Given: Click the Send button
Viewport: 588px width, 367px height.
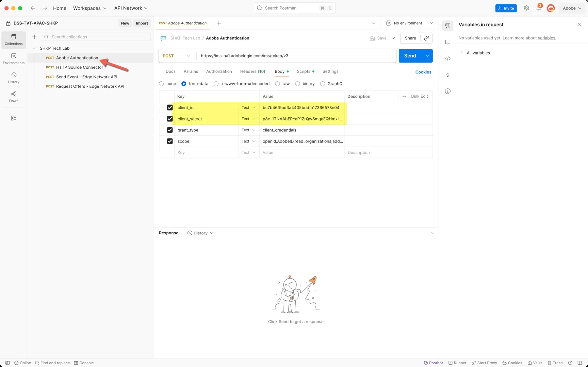Looking at the screenshot, I should pos(410,56).
